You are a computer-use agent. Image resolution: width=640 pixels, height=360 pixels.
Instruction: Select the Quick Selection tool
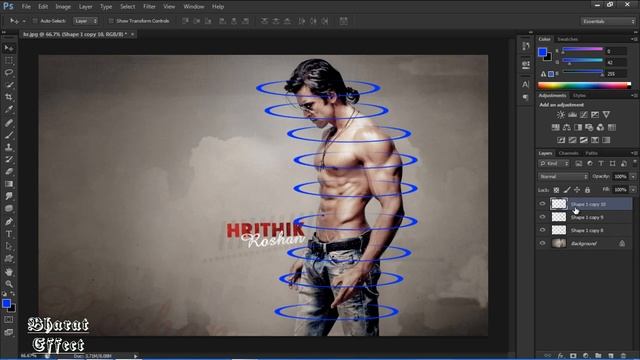pyautogui.click(x=9, y=85)
